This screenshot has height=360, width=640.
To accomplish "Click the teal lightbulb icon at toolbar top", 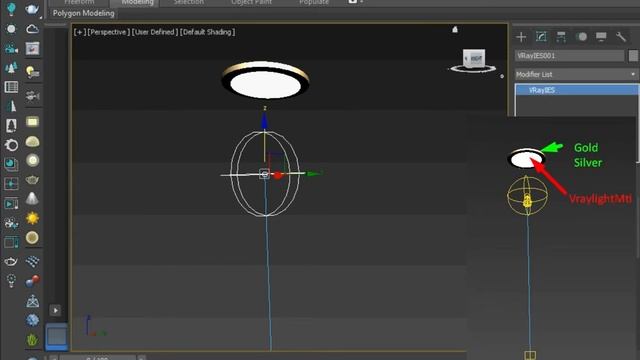I will pos(11,8).
